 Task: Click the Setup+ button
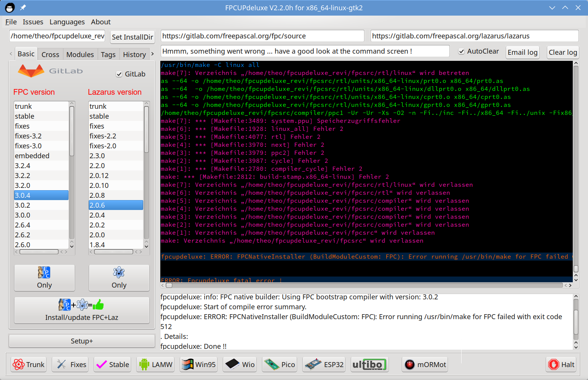(81, 341)
